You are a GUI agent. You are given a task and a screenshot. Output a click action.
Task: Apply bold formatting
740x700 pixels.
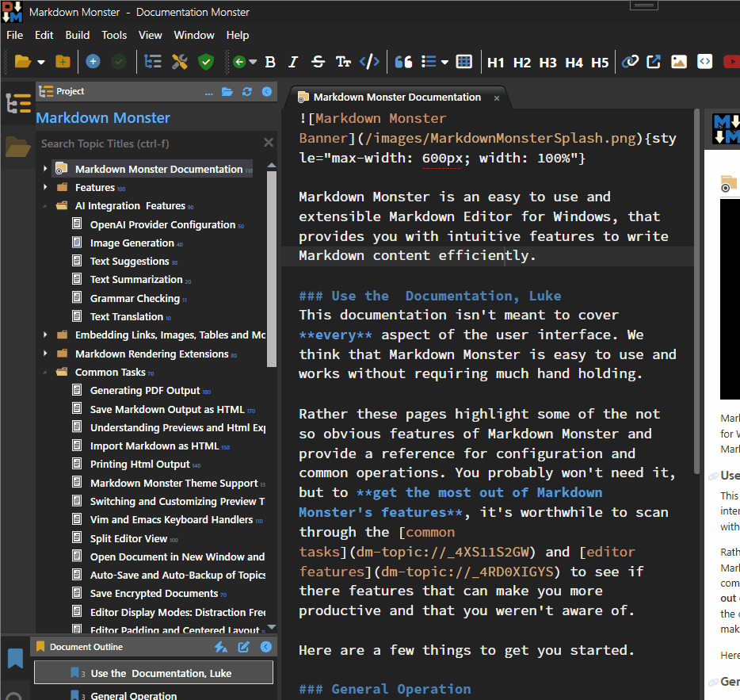(270, 62)
